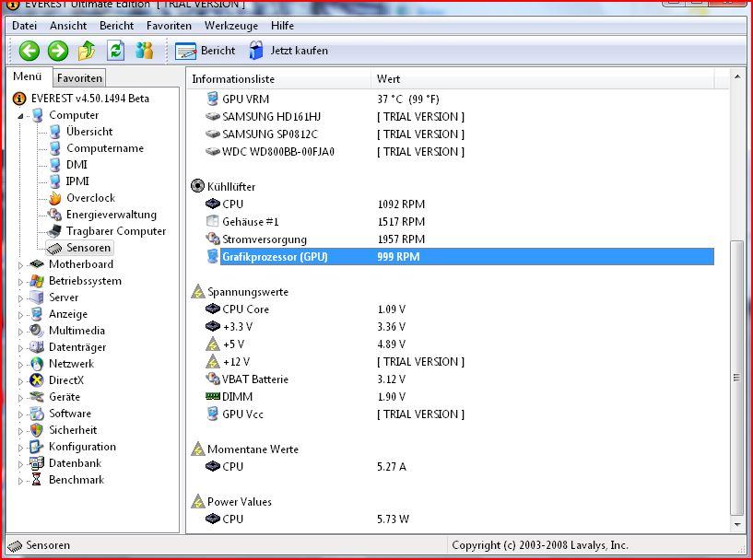Viewport: 753px width, 560px height.
Task: Click the Datenbank icon in tree
Action: point(37,463)
